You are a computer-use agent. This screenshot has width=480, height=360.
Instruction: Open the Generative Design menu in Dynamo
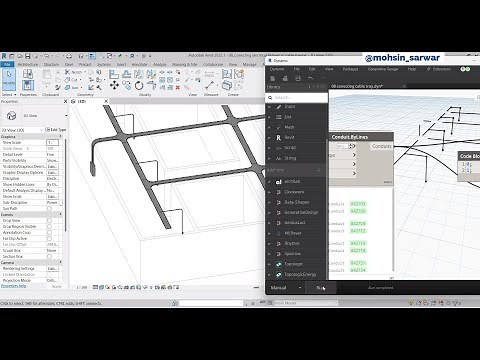383,69
